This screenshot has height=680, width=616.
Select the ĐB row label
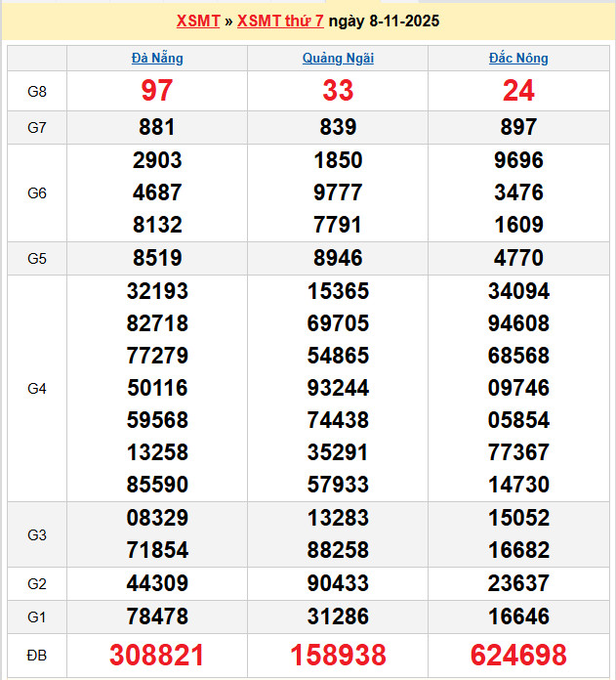(37, 655)
